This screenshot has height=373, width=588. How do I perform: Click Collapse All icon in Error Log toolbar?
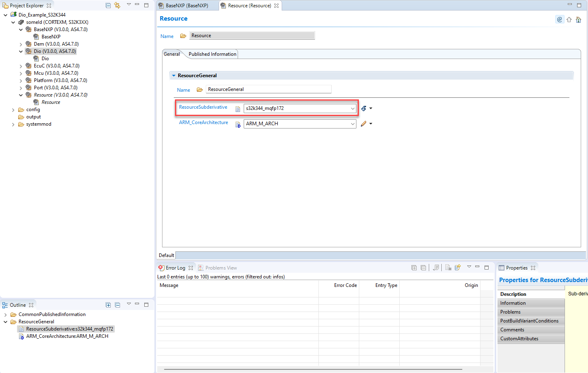423,268
